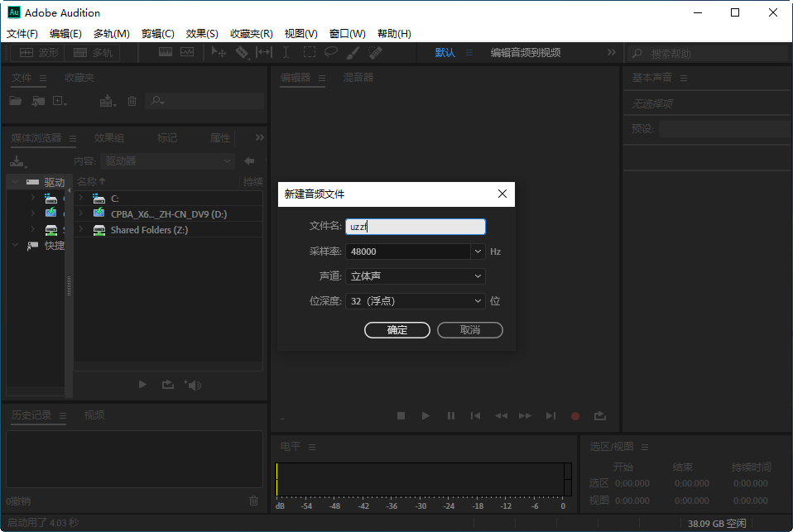Expand Shared Folders (Z:) row
This screenshot has width=793, height=532.
[x=81, y=229]
